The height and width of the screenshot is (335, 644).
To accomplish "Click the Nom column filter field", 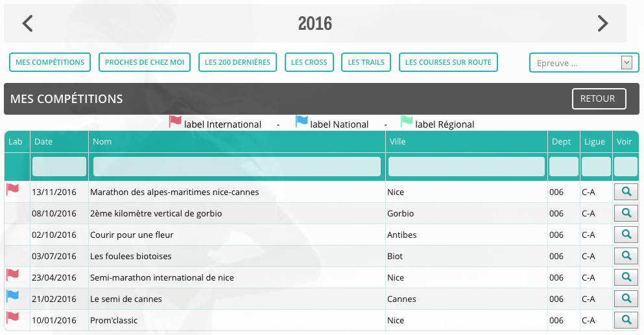I will tap(237, 167).
